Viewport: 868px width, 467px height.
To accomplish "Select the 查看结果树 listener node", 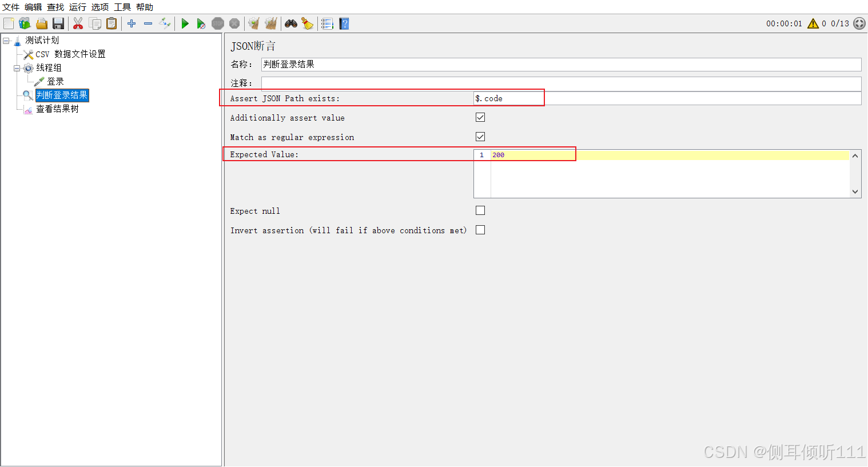I will tap(57, 109).
